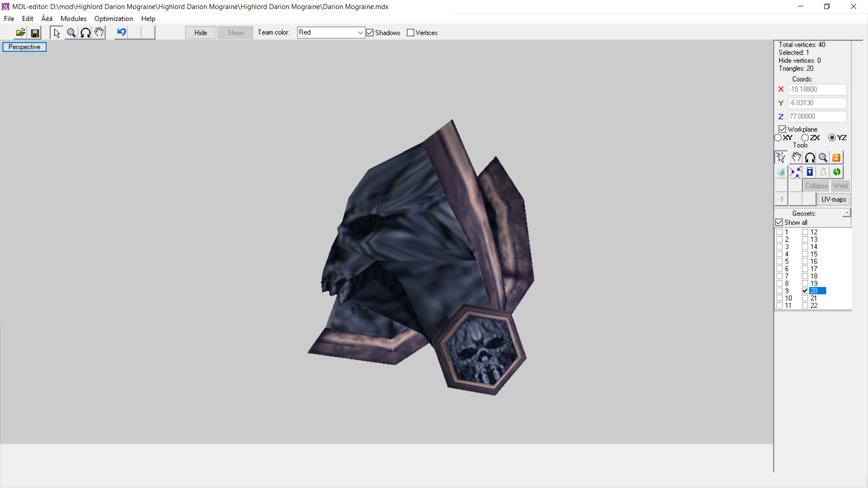
Task: Open the File menu
Action: 9,19
